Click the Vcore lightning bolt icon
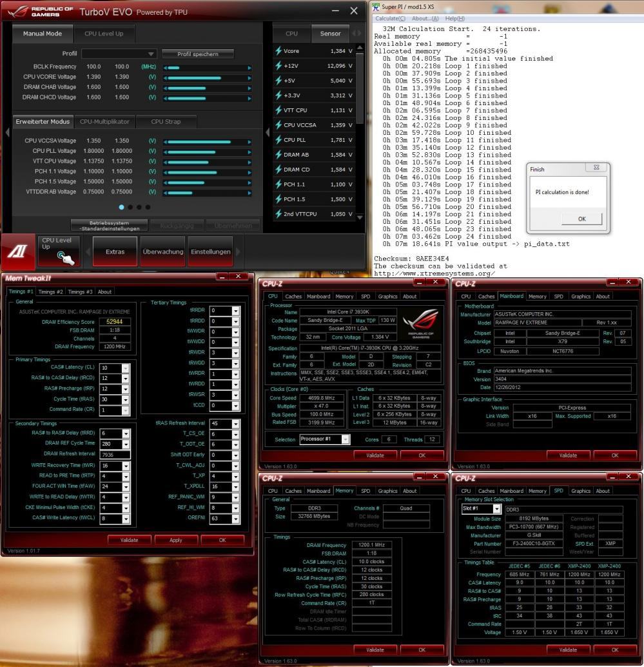This screenshot has height=667, width=644. (278, 50)
